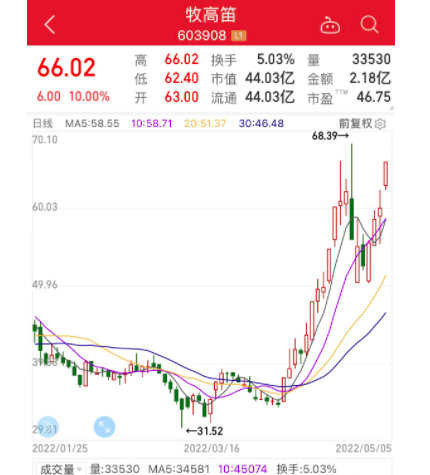Open the search magnifier icon
Image resolution: width=430 pixels, height=475 pixels.
[x=369, y=24]
